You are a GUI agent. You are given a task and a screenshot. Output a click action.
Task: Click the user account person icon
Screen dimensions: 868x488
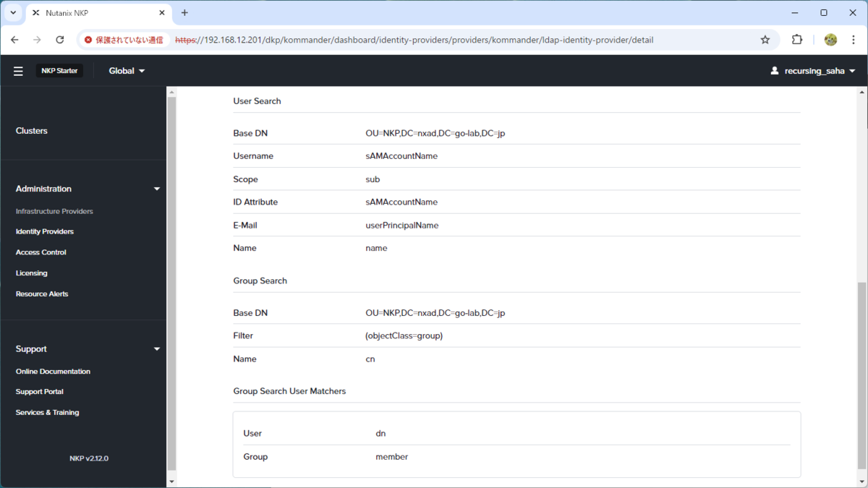click(x=775, y=71)
